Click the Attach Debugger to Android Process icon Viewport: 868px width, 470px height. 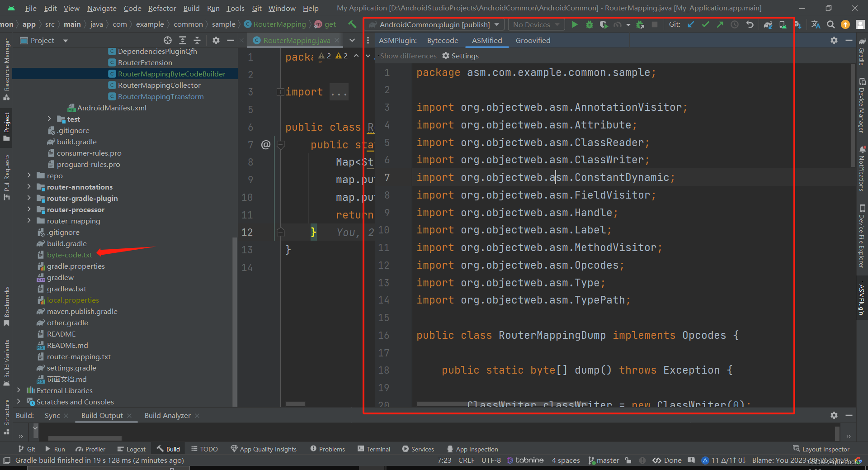click(x=640, y=24)
